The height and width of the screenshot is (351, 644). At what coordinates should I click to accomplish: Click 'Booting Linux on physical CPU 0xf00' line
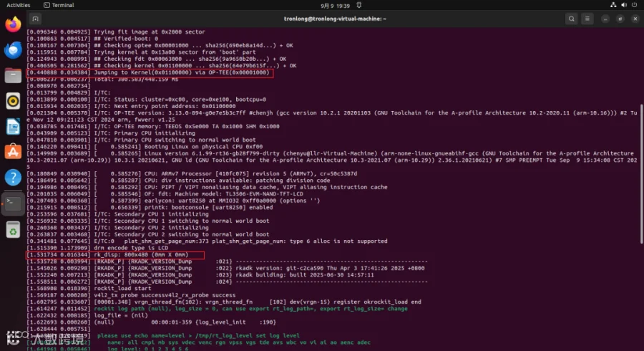click(x=145, y=147)
